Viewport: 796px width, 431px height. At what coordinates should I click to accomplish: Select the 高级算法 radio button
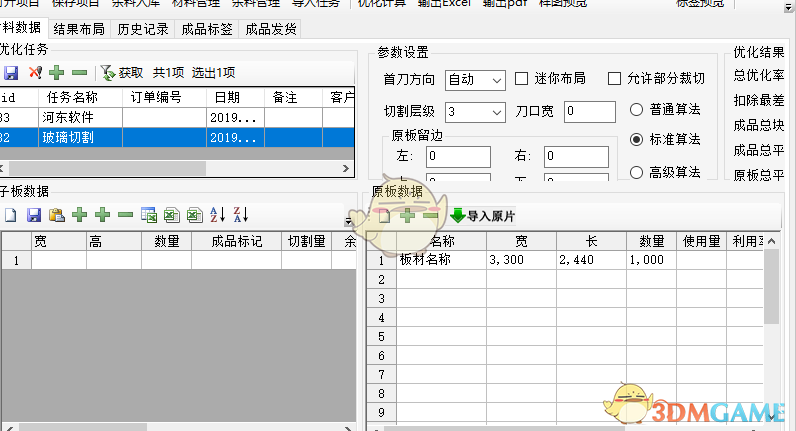(637, 172)
